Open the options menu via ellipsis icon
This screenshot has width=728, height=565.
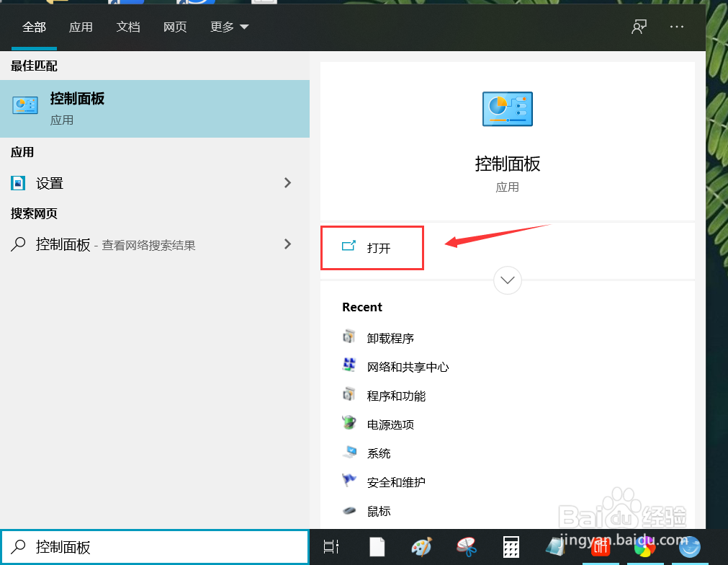676,27
